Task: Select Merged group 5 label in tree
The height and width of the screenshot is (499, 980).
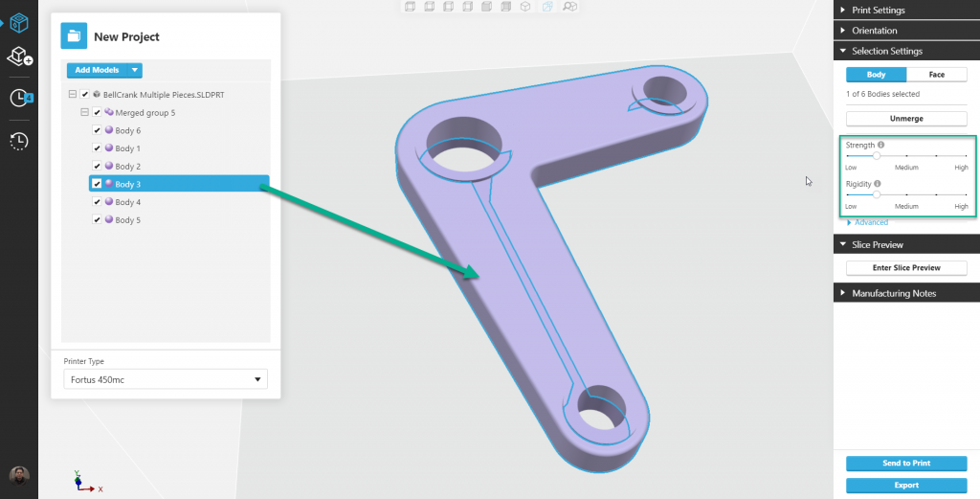Action: click(145, 113)
